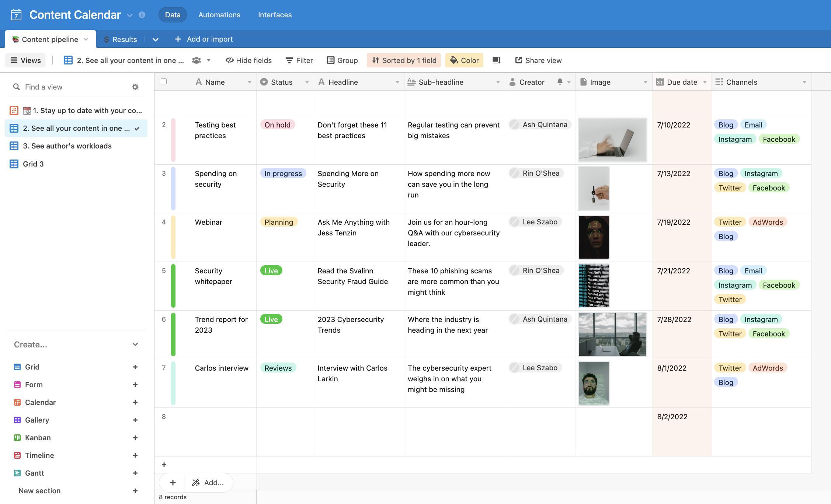Screen dimensions: 831x504
Task: Switch to the Automations tab
Action: [219, 15]
